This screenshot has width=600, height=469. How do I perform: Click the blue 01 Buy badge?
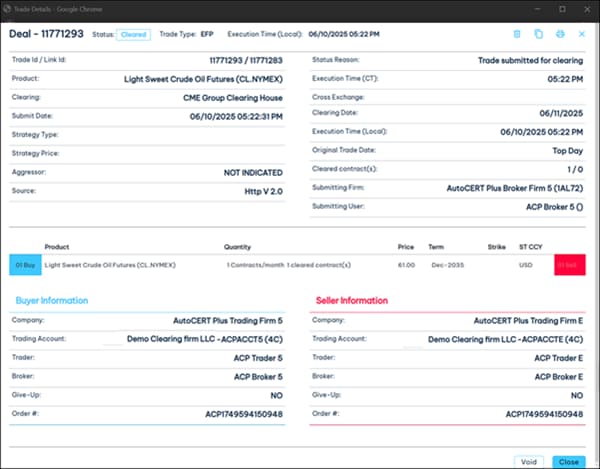(25, 265)
